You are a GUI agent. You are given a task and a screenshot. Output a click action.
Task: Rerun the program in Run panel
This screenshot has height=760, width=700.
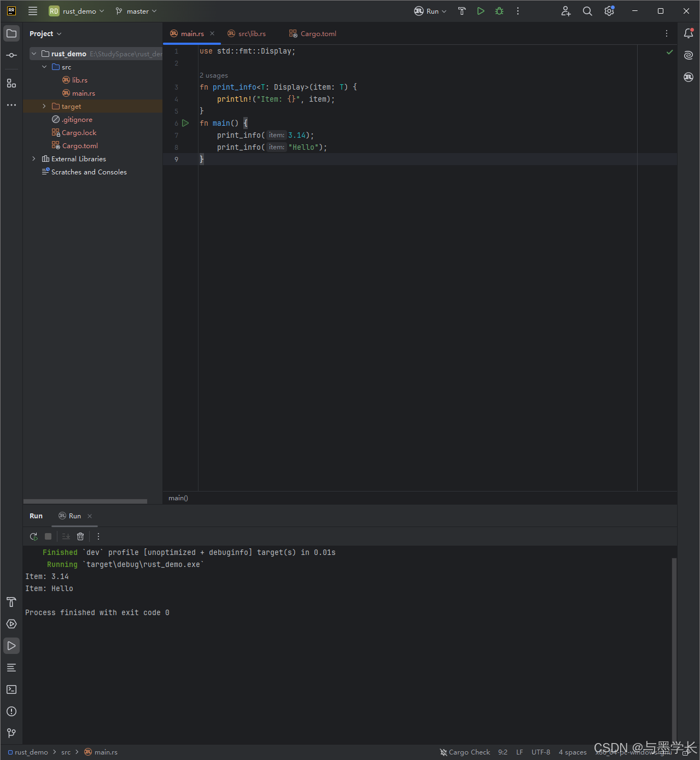33,536
